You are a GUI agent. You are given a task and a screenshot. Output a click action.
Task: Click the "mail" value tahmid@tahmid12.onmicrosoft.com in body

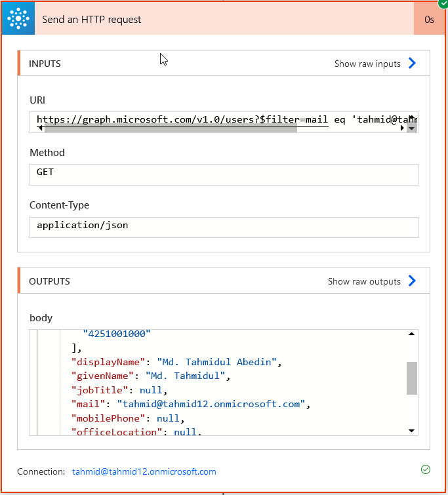211,404
